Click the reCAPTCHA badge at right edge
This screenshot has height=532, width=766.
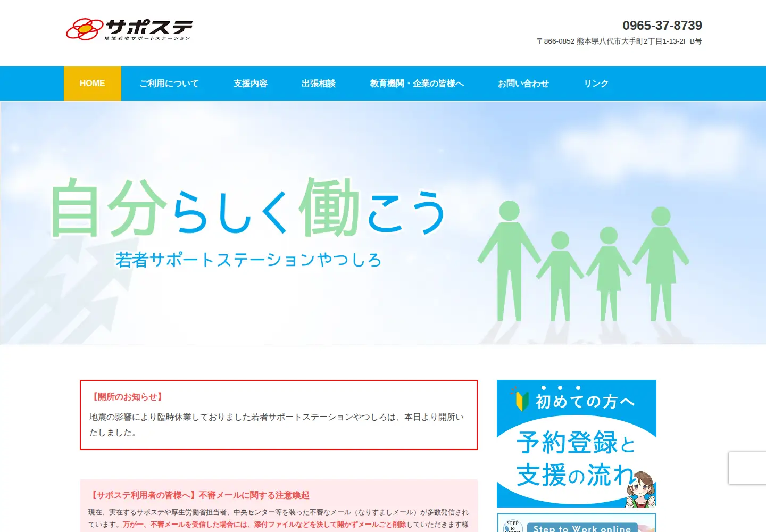tap(747, 468)
